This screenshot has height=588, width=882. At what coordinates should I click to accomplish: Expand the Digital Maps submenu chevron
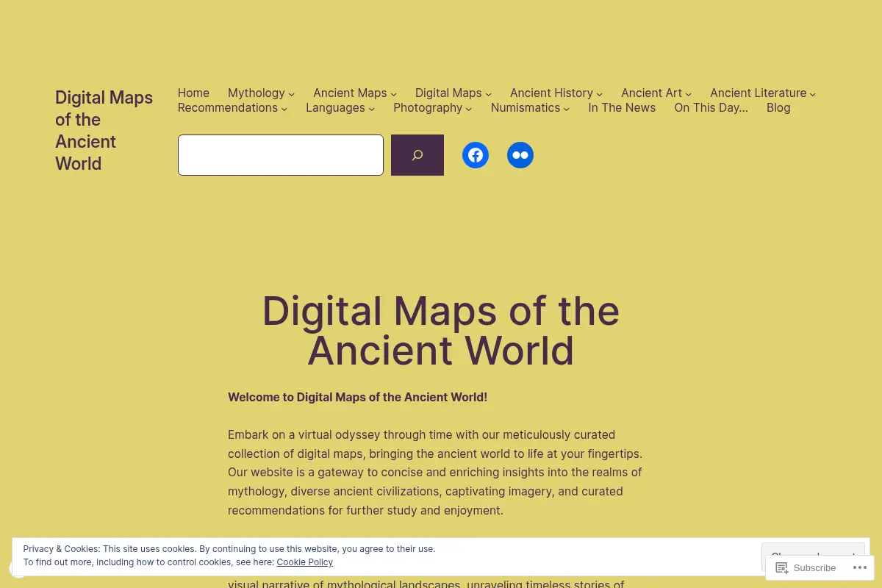point(488,94)
